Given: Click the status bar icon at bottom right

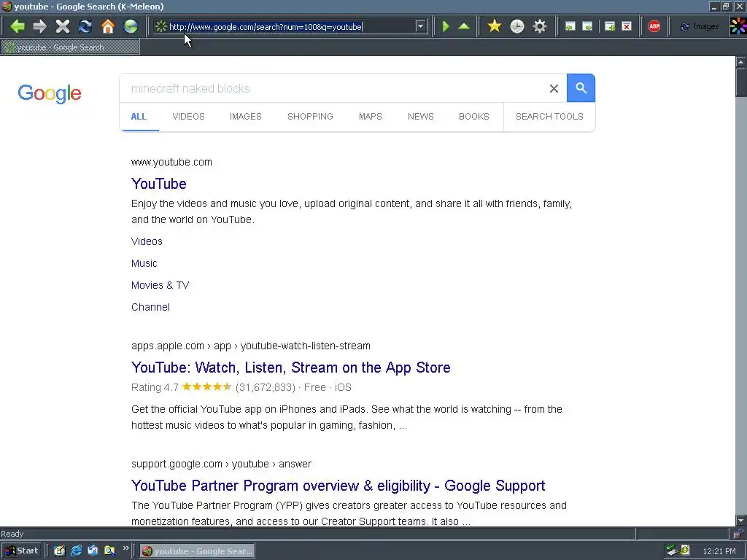Looking at the screenshot, I should pos(739,534).
